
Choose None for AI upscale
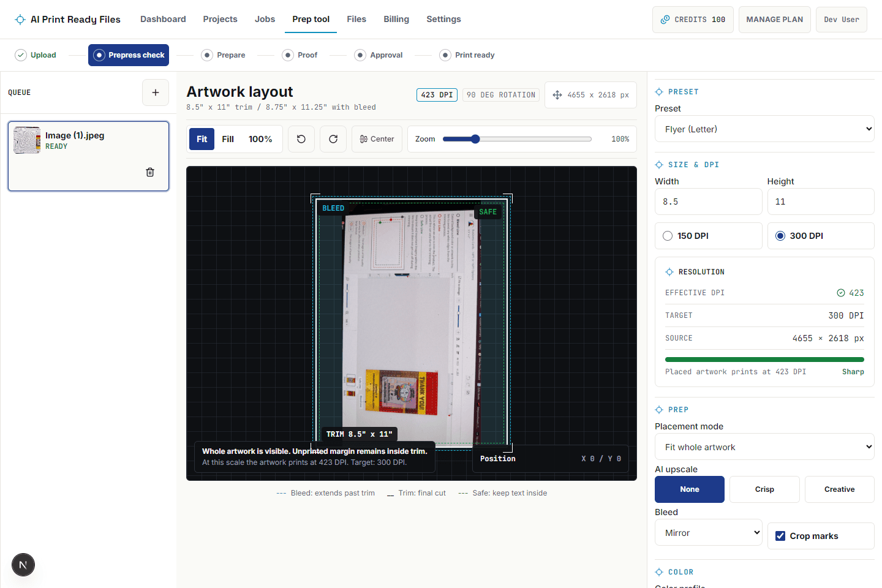690,489
